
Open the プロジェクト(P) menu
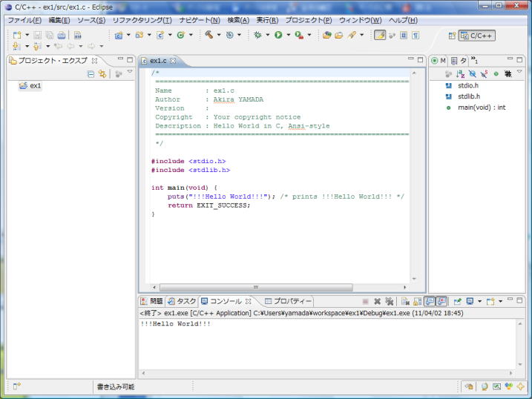click(309, 20)
